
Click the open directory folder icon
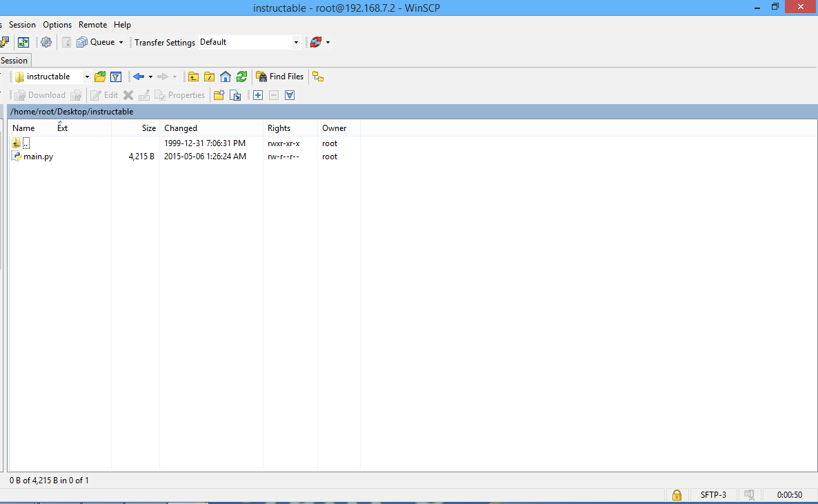[x=100, y=77]
